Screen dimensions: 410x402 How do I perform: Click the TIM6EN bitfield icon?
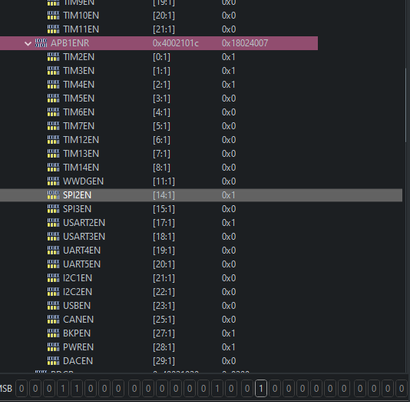pyautogui.click(x=53, y=112)
